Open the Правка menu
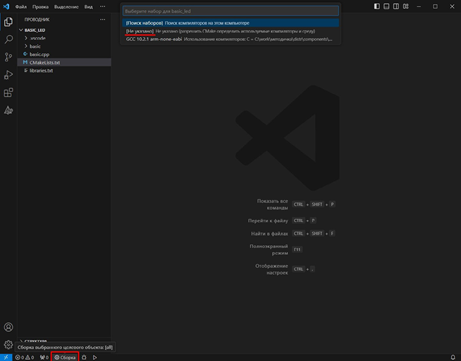The image size is (461, 361). point(40,7)
